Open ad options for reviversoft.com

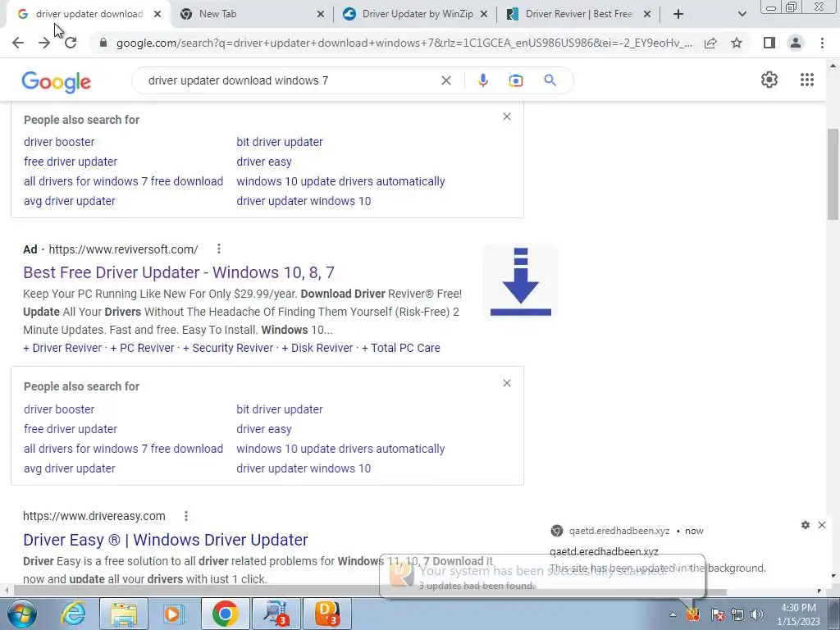pyautogui.click(x=218, y=249)
